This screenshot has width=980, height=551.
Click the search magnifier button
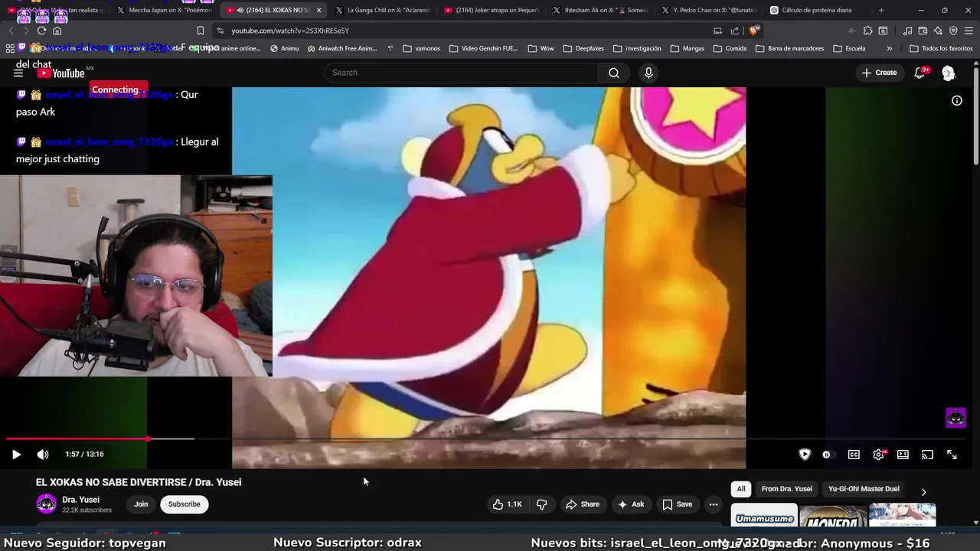tap(614, 73)
